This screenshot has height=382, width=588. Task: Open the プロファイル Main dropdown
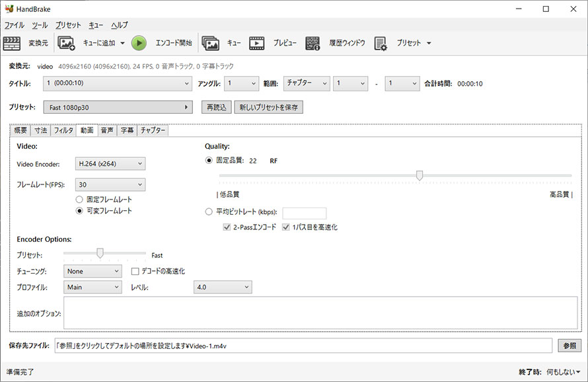[x=92, y=287]
